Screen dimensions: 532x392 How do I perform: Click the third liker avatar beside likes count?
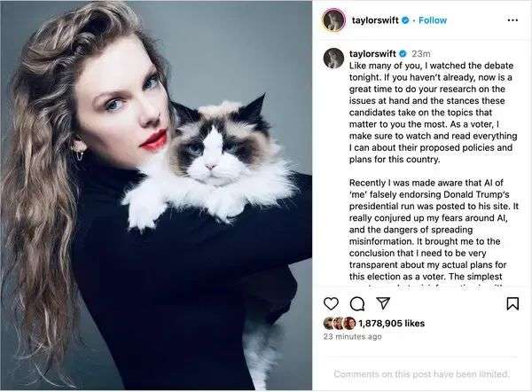(348, 324)
